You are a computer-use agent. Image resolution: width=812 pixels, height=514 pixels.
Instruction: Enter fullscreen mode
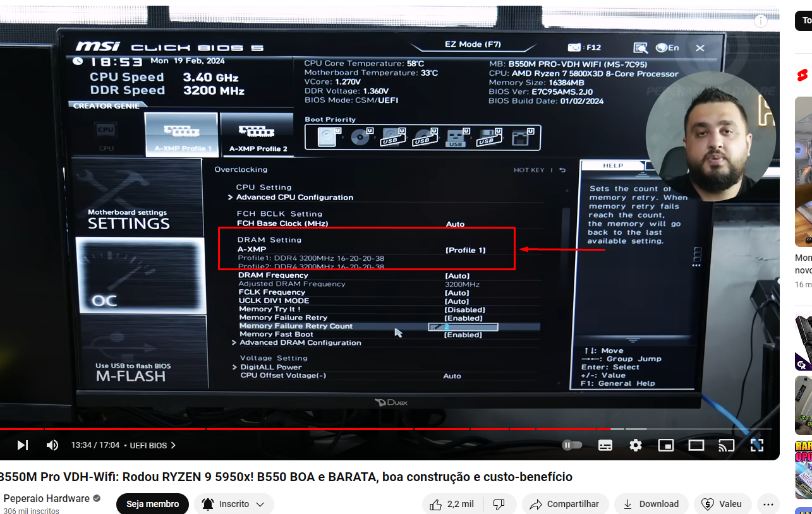[757, 445]
